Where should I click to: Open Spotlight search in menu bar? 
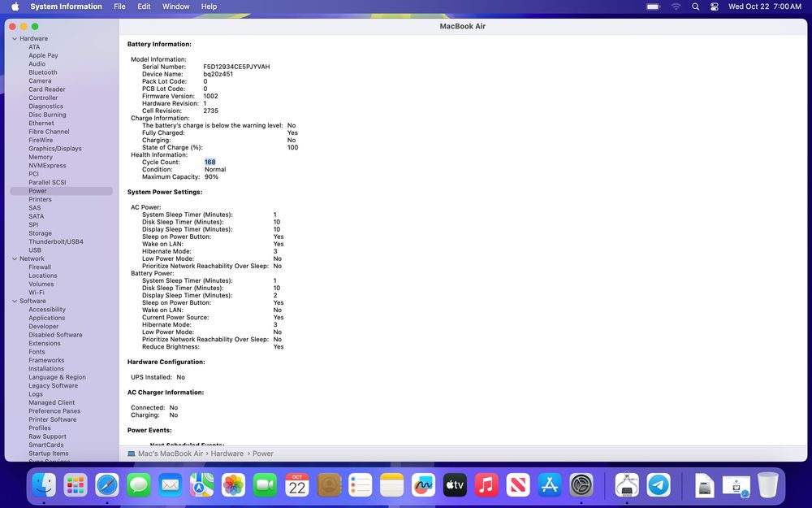tap(696, 7)
